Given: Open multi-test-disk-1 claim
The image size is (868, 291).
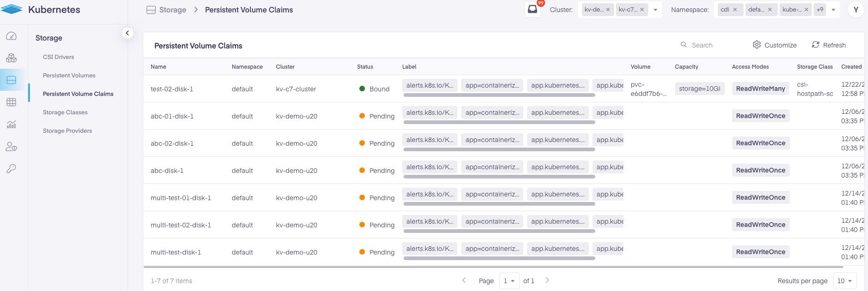Looking at the screenshot, I should pyautogui.click(x=176, y=252).
